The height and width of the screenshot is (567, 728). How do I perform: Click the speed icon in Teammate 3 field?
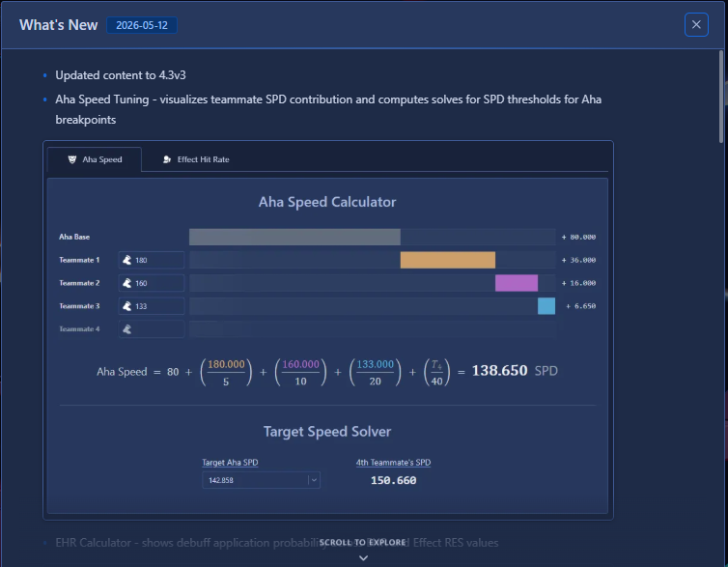126,306
